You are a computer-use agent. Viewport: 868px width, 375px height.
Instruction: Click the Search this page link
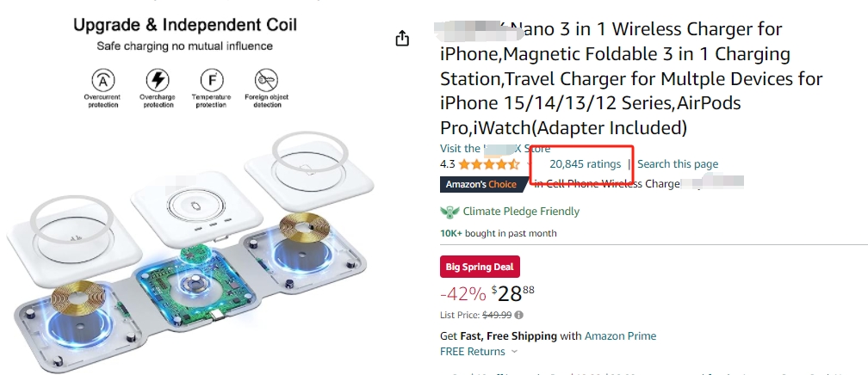(x=678, y=164)
